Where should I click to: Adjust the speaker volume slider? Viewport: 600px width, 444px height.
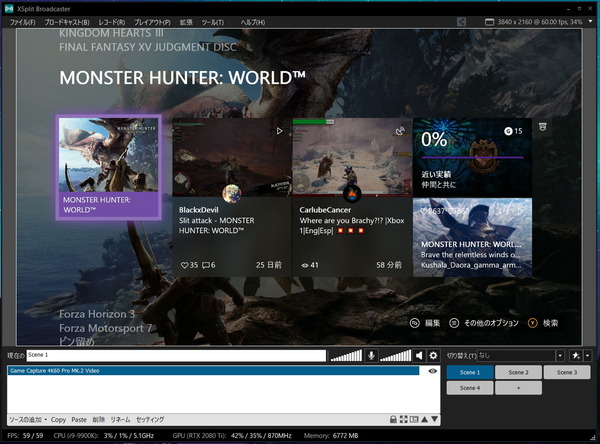(x=395, y=356)
